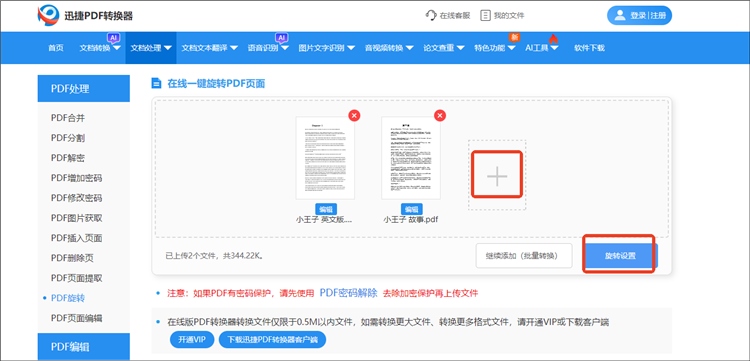The image size is (750, 361).
Task: Click the 旋转设置 button
Action: point(620,256)
